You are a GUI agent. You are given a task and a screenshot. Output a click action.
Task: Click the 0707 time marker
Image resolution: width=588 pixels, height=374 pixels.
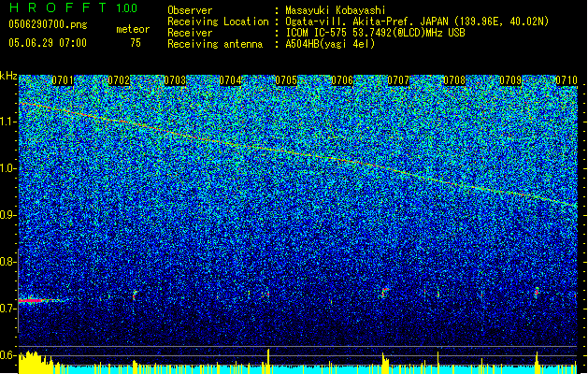[x=398, y=80]
